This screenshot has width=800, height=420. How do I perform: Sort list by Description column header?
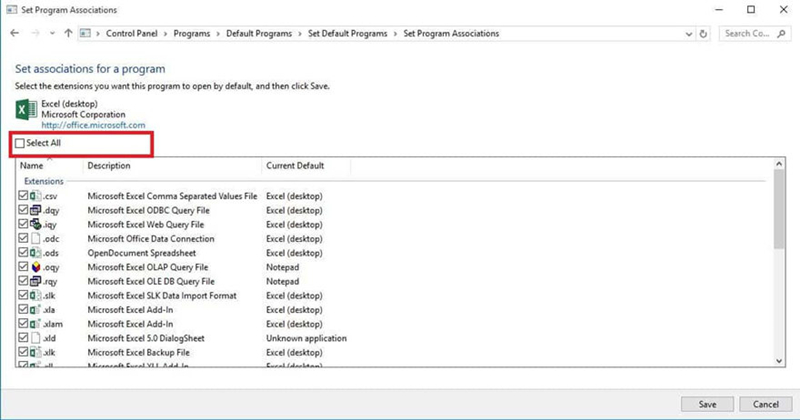tap(110, 166)
